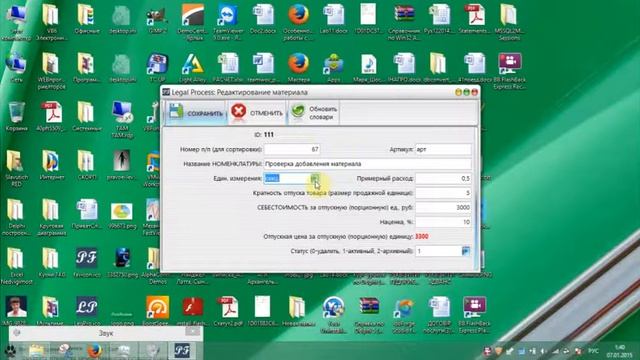Select the Офисные folder icon
The height and width of the screenshot is (360, 640).
(x=87, y=20)
